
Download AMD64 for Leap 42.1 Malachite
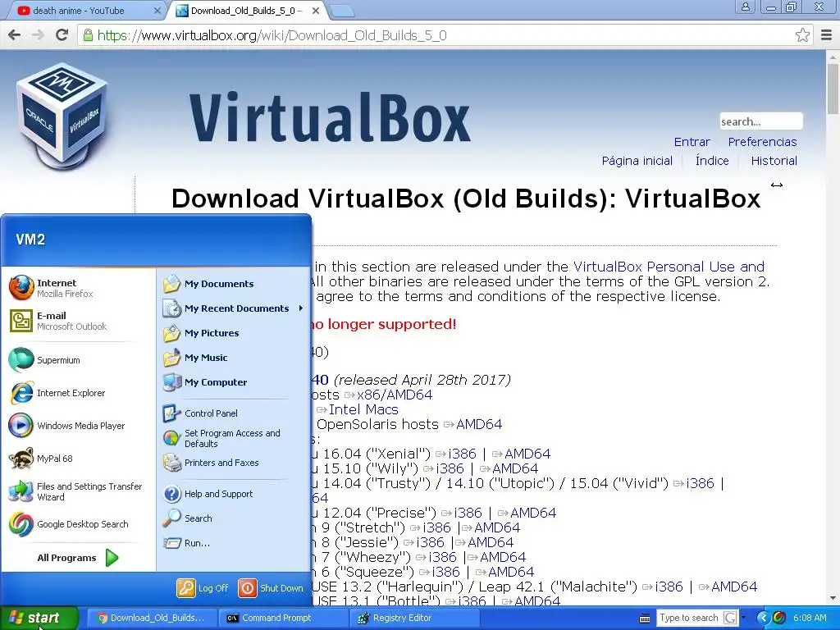point(734,587)
